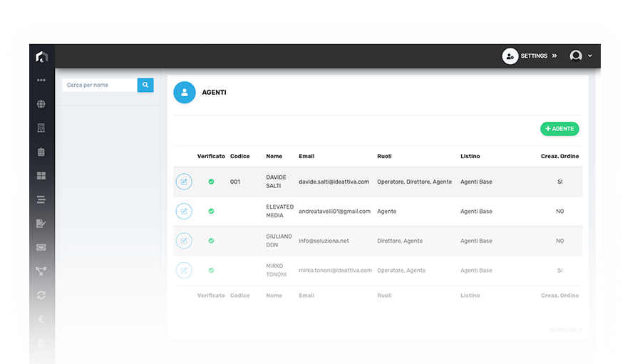
Task: Click Agenti Base in Giuliano Don row
Action: [x=476, y=241]
